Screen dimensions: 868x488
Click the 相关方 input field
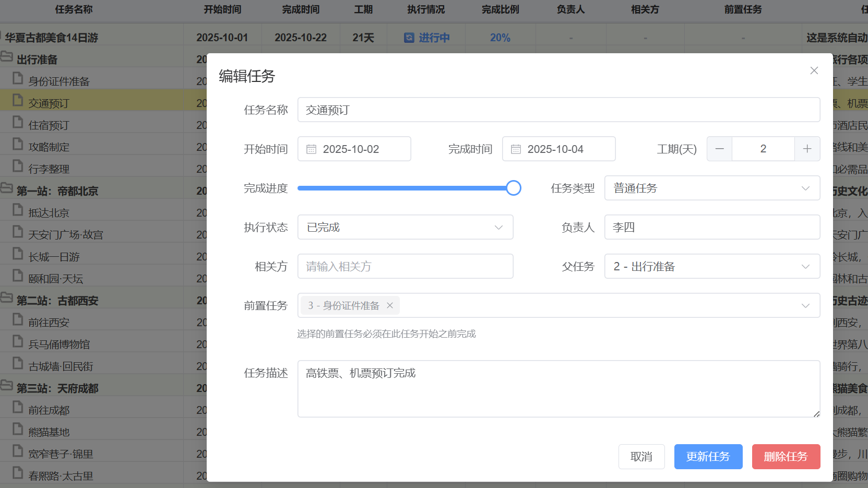click(x=405, y=266)
